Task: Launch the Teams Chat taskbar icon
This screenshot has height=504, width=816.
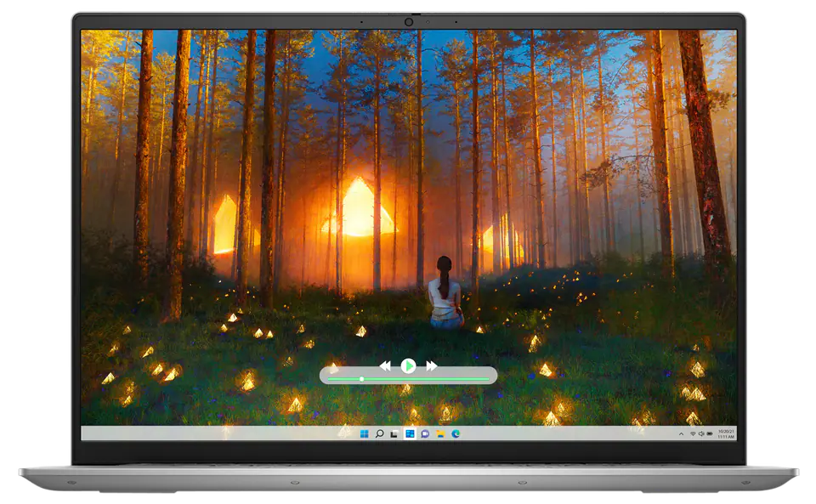Action: click(425, 433)
